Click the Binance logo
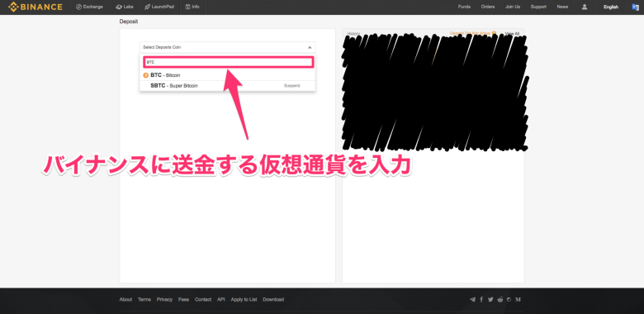 (36, 7)
